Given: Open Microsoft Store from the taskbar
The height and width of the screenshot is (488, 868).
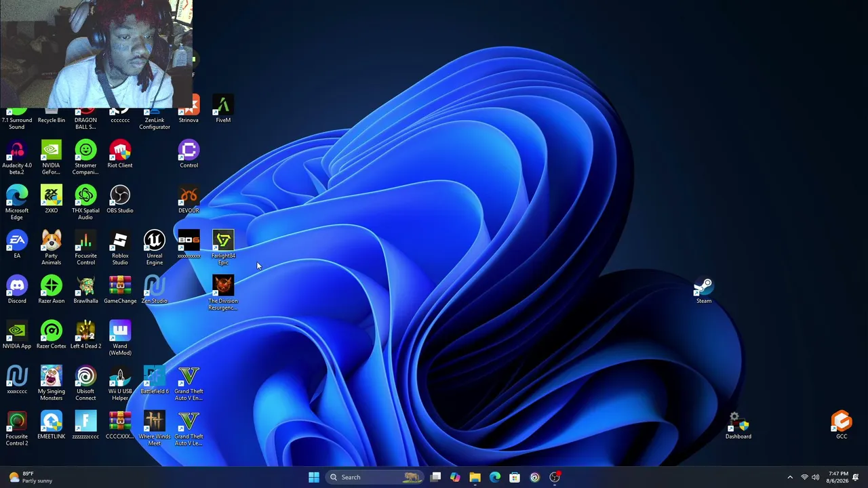Looking at the screenshot, I should (x=515, y=477).
